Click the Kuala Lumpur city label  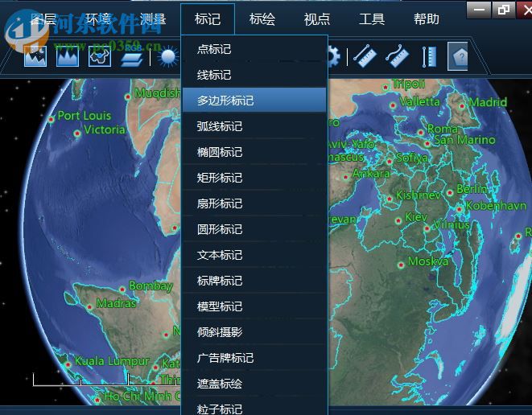(112, 361)
